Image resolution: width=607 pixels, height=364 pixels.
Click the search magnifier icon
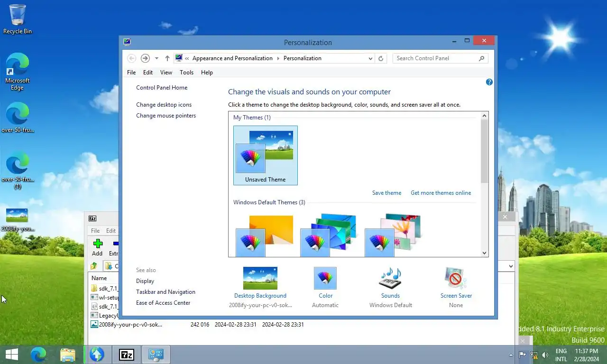tap(481, 58)
